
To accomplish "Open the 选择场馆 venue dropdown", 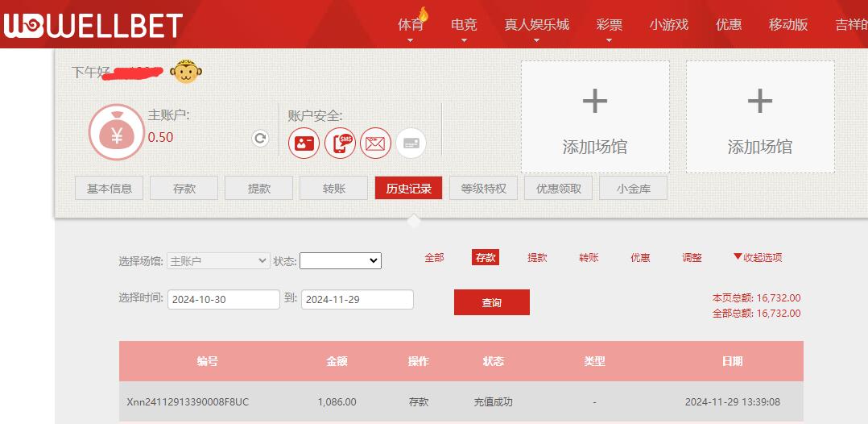I will 217,260.
